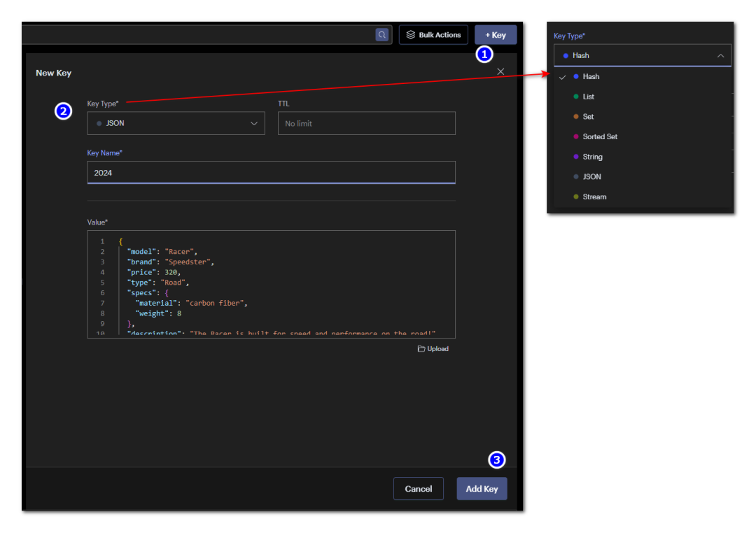The image size is (756, 533).
Task: Click the "type": "Road" line in the editor
Action: pyautogui.click(x=157, y=283)
